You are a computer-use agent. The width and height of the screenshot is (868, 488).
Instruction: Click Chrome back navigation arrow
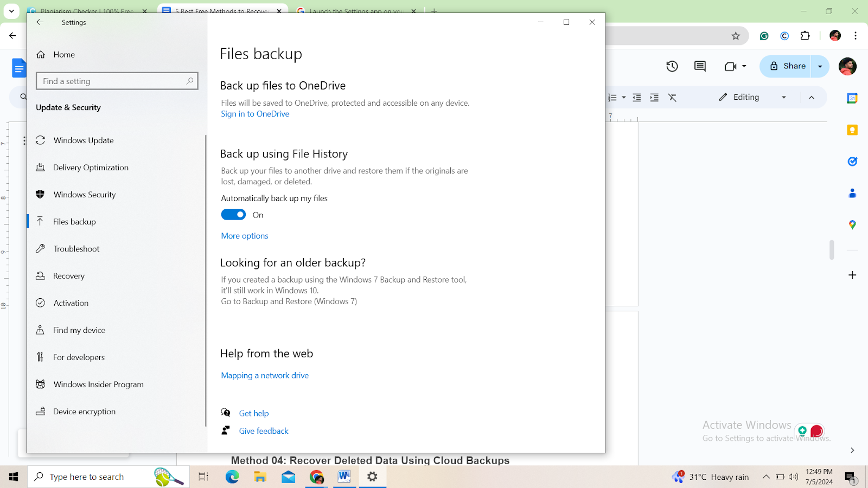point(12,36)
